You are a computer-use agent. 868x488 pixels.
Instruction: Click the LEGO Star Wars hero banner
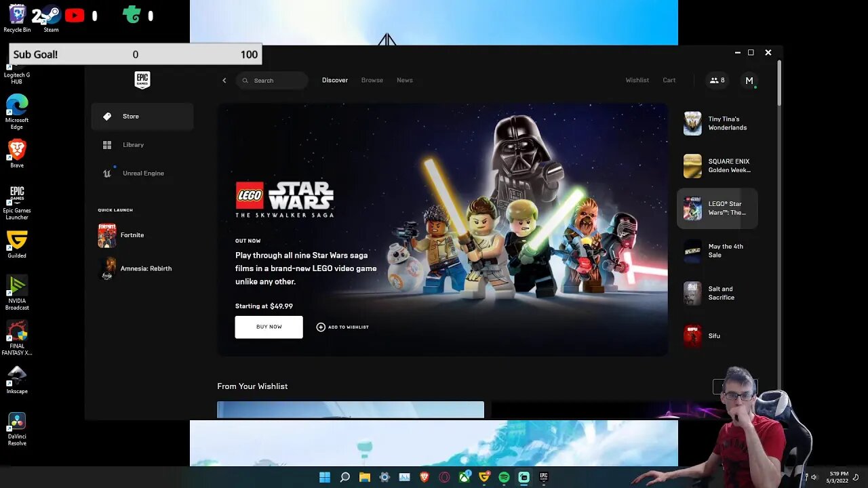click(x=443, y=230)
